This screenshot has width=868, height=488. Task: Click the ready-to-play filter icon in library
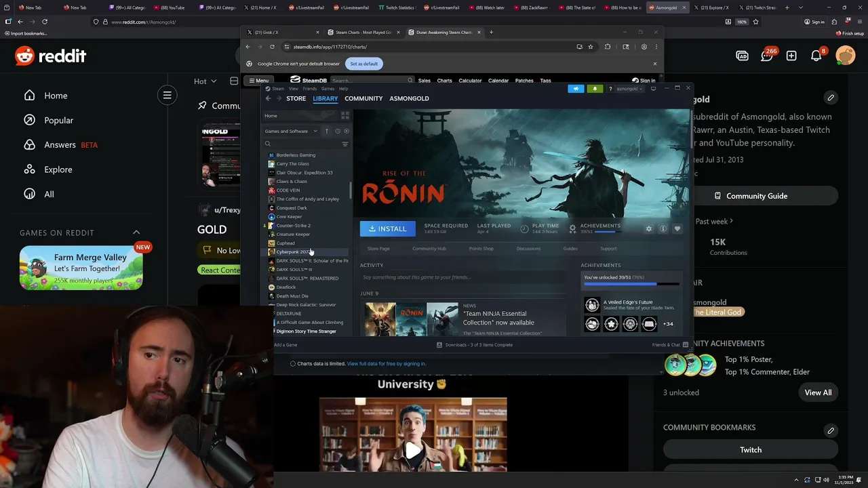pyautogui.click(x=347, y=131)
